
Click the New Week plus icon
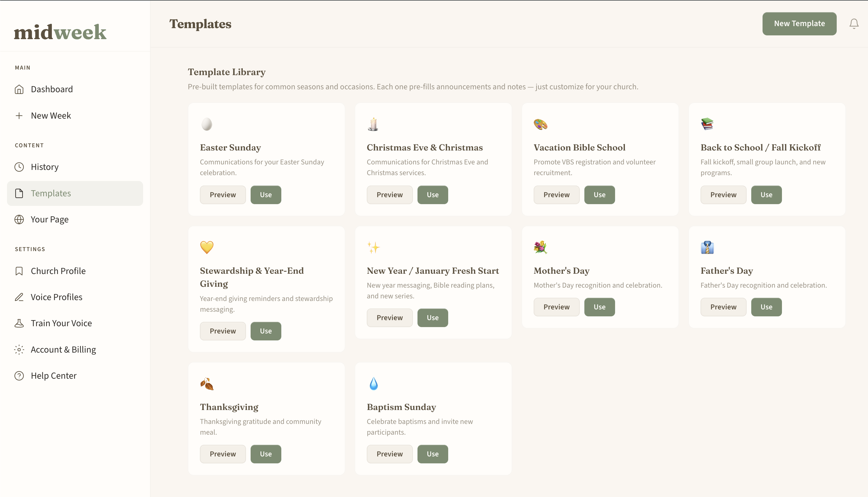pos(19,116)
